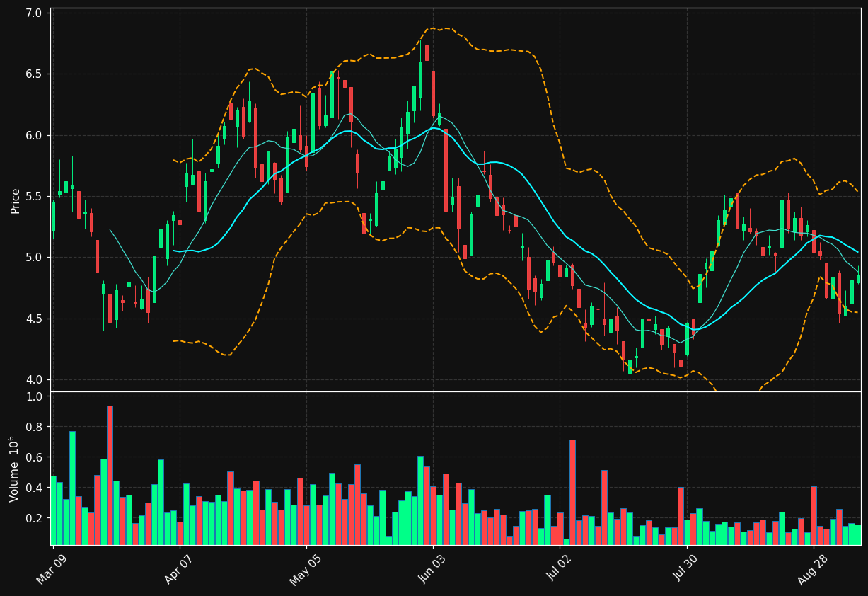Click the Aug 28 date label
Screen dimensions: 868x596
pos(812,571)
